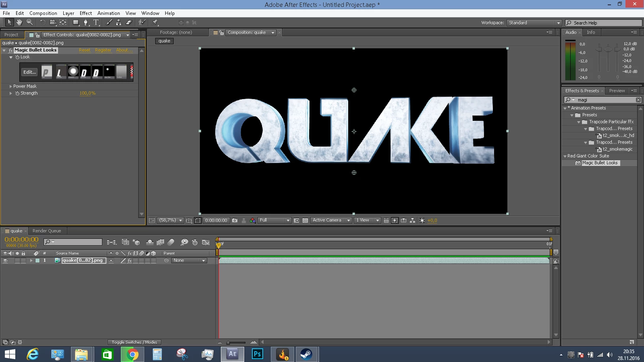
Task: Collapse Red Giant Color Suite category
Action: click(x=565, y=156)
